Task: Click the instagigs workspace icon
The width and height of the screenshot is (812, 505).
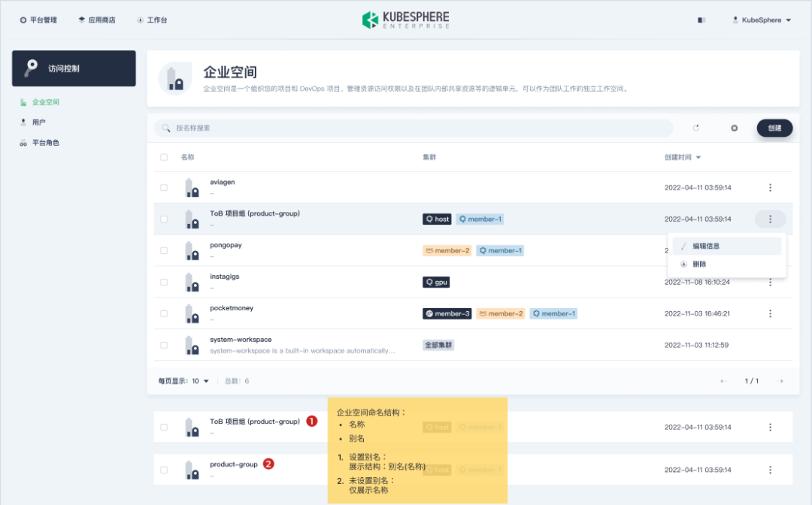Action: click(192, 283)
